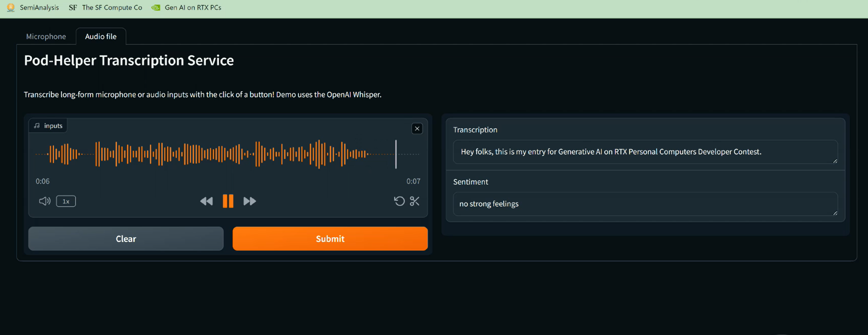Click the SemiAnalysis logo icon
The height and width of the screenshot is (335, 868).
[10, 7]
